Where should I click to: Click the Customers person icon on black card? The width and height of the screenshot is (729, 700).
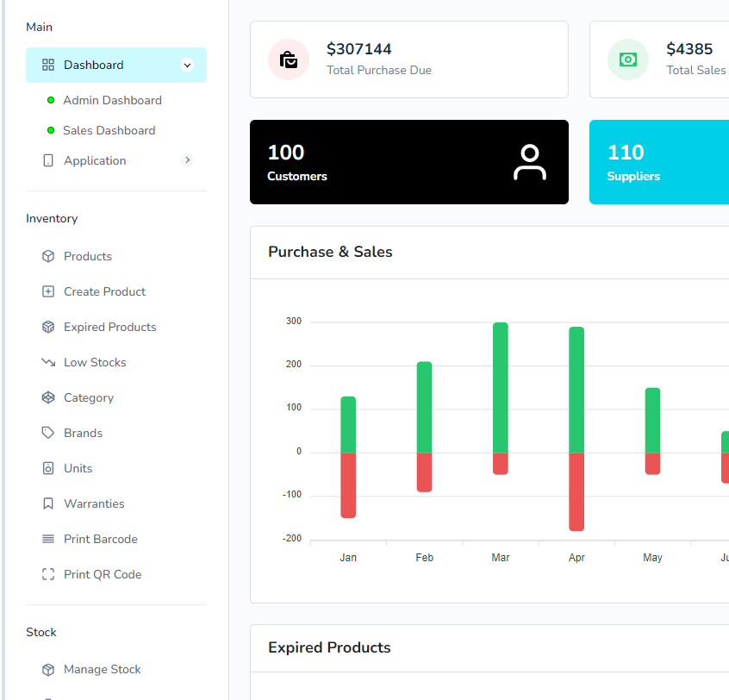(x=530, y=162)
